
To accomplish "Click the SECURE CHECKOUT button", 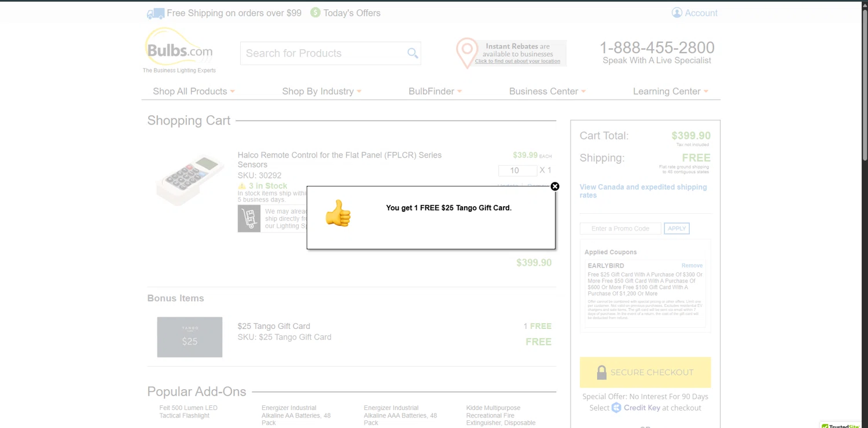I will pos(645,372).
